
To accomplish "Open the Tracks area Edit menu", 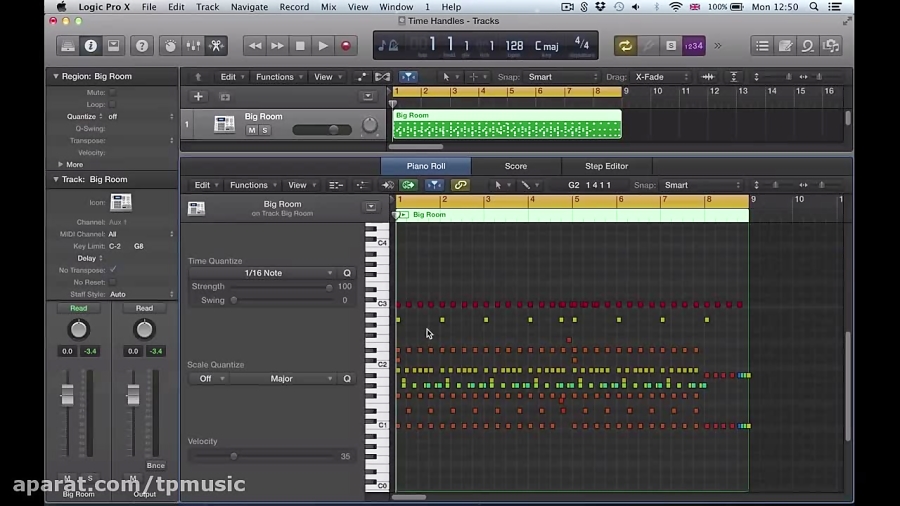I will pos(232,77).
